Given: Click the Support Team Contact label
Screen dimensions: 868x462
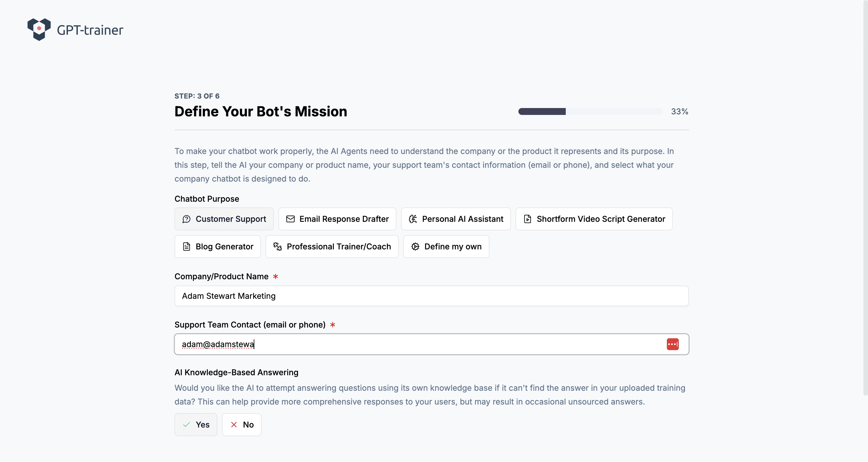Looking at the screenshot, I should click(250, 325).
